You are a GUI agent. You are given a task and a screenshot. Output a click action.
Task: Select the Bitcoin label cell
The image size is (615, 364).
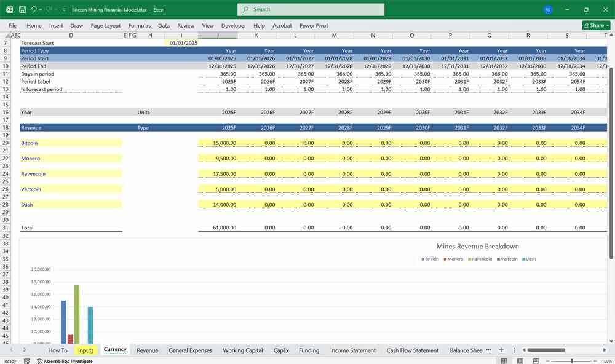point(71,143)
